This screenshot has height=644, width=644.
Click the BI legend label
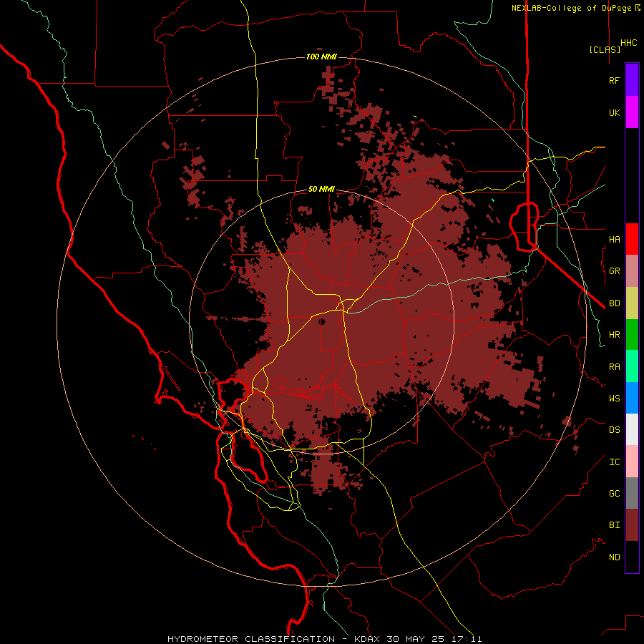pyautogui.click(x=614, y=525)
